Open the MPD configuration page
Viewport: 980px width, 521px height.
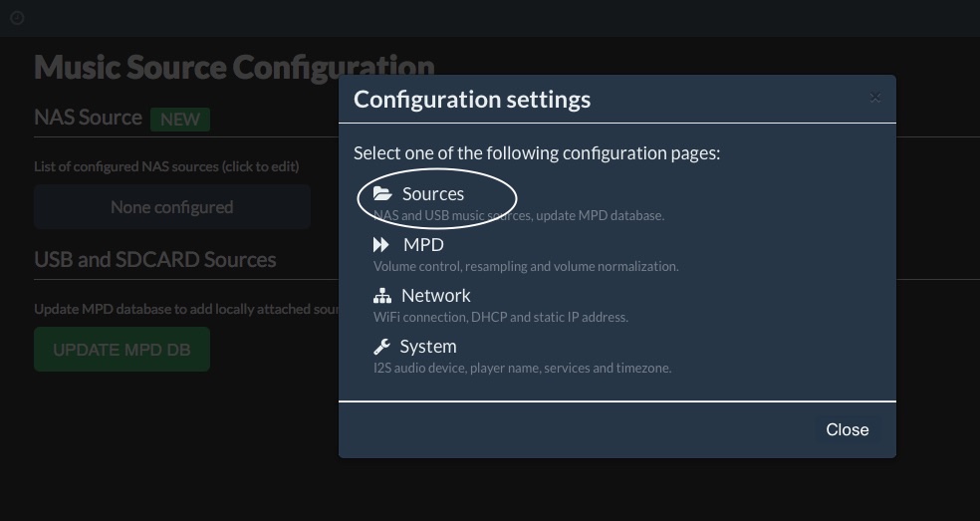(x=423, y=245)
